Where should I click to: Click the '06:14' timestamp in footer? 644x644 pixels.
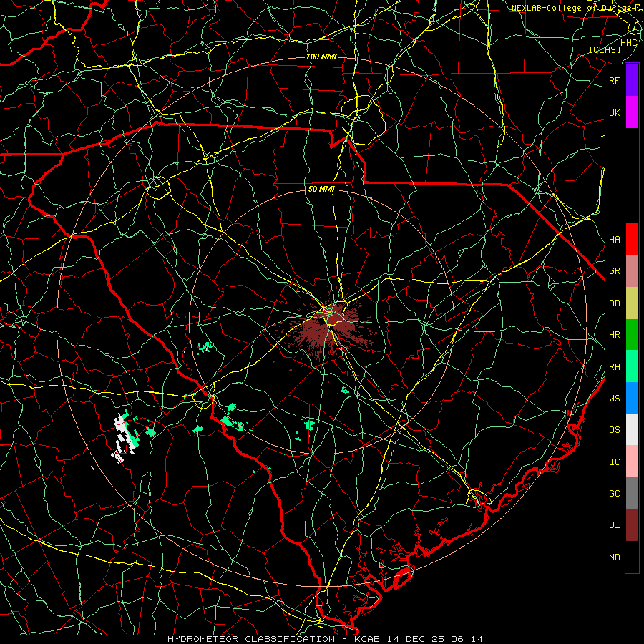(466, 639)
